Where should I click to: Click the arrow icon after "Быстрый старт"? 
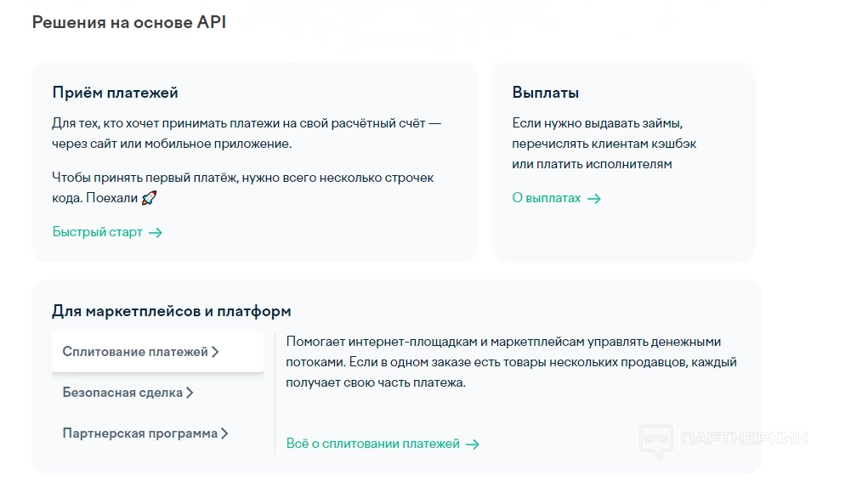coord(156,232)
